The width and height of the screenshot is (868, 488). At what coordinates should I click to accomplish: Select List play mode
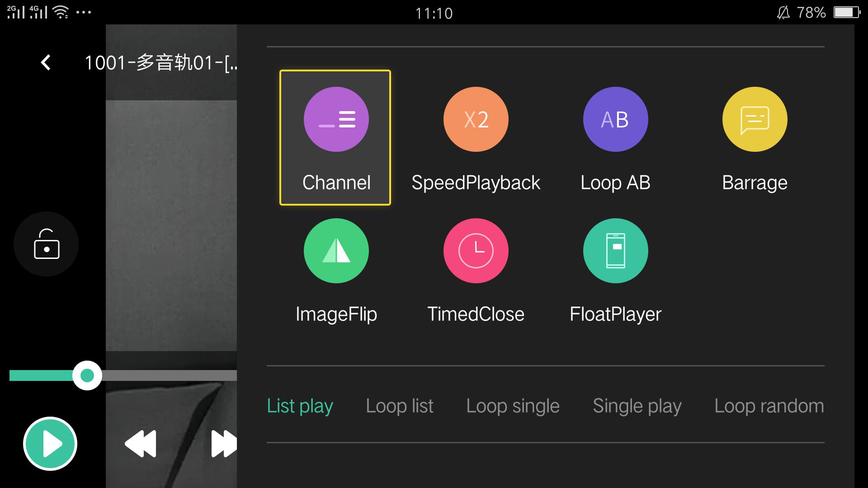[x=300, y=406]
